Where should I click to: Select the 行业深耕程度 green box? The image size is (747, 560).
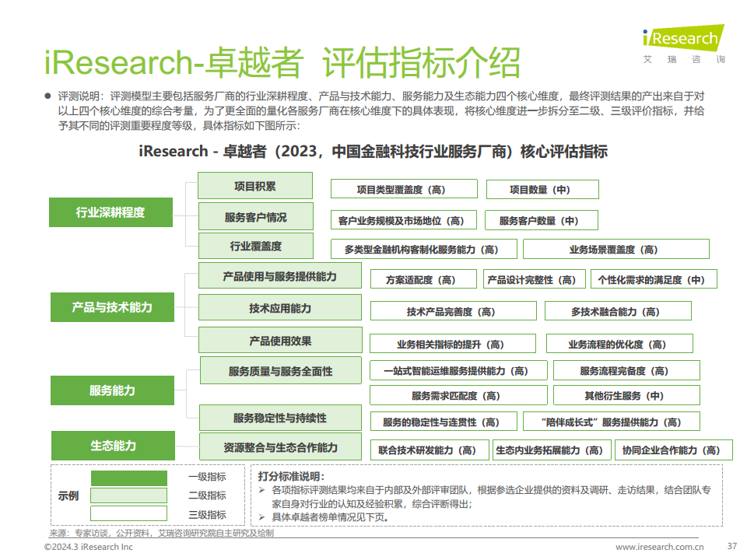tap(110, 212)
